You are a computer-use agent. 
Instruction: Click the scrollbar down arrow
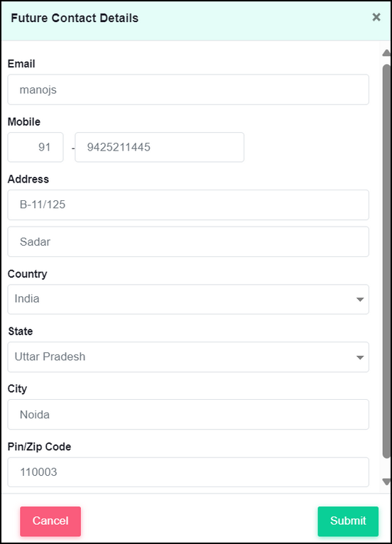(386, 482)
